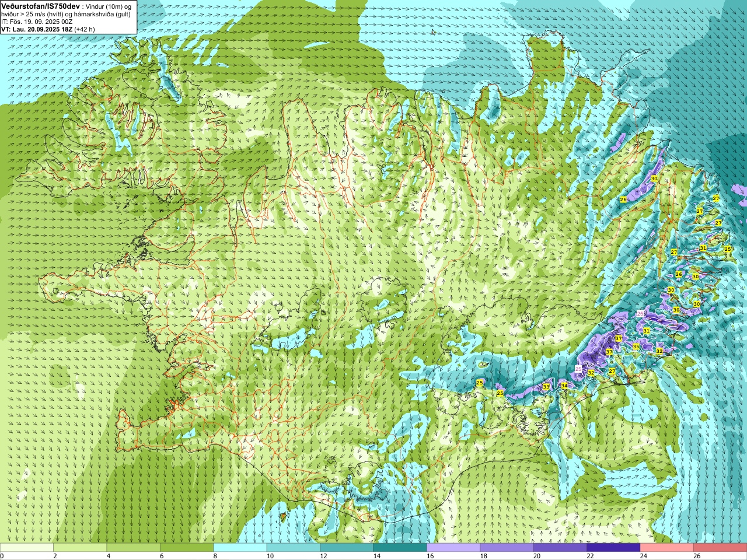Click the scale label '22' on color bar
Image resolution: width=747 pixels, height=560 pixels.
[x=590, y=556]
